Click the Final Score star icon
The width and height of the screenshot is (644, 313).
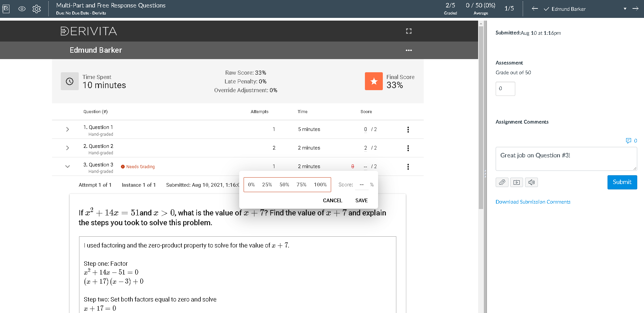pyautogui.click(x=374, y=81)
